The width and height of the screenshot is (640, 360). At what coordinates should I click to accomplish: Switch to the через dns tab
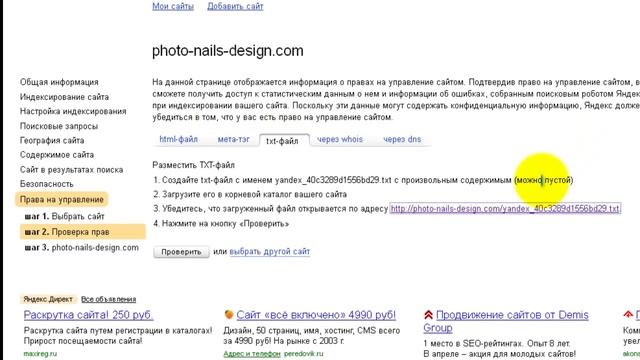(x=402, y=139)
